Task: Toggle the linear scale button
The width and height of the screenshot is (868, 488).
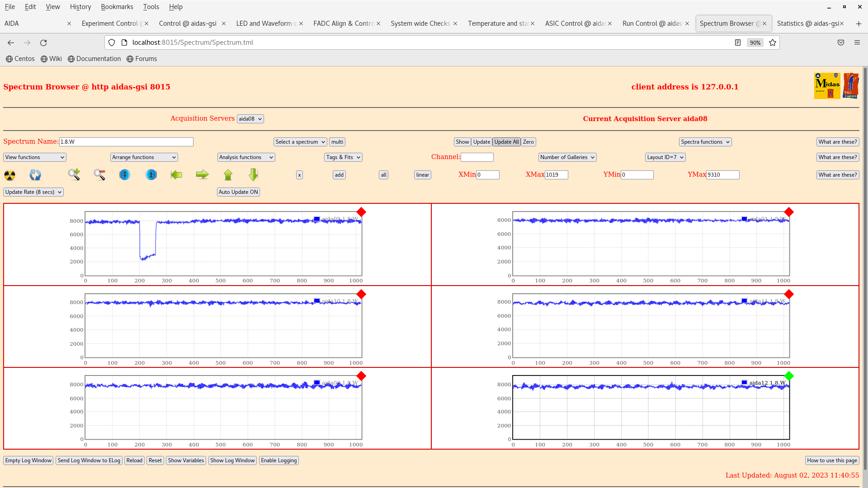Action: [x=422, y=175]
